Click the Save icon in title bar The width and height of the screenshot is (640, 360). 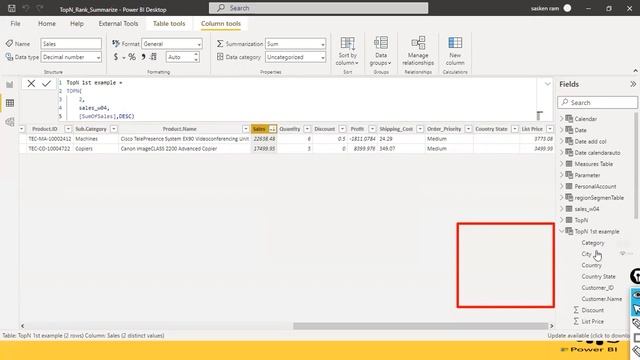coord(11,8)
